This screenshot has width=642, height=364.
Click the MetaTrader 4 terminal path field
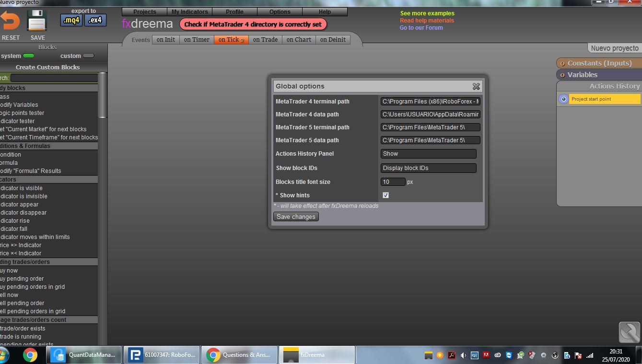431,102
